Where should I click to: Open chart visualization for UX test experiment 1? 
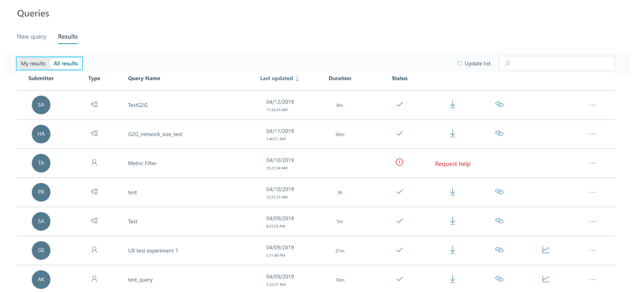pos(546,250)
